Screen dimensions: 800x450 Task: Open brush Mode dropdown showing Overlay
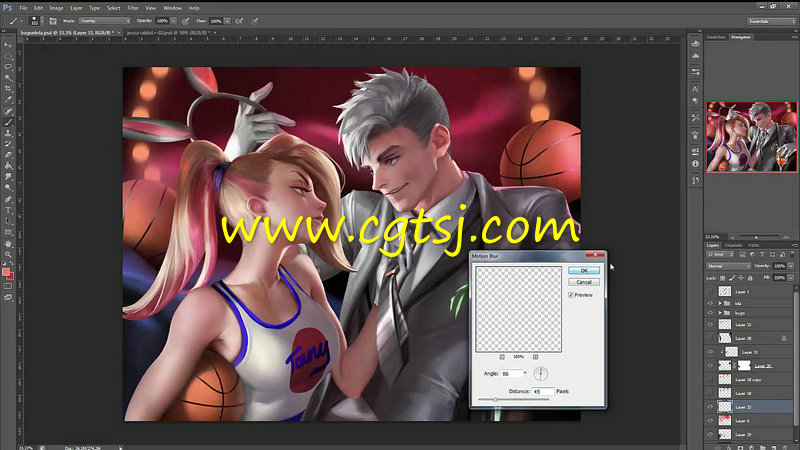pos(105,21)
